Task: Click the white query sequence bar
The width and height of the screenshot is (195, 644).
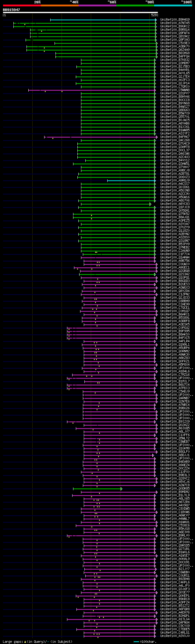Action: 80,12
